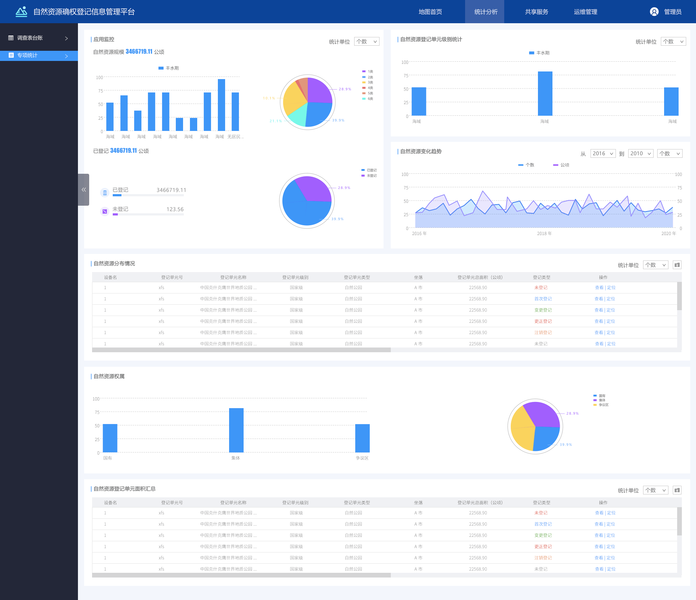
Task: Click purple slice of 自然资源权属 pie chart
Action: click(544, 413)
